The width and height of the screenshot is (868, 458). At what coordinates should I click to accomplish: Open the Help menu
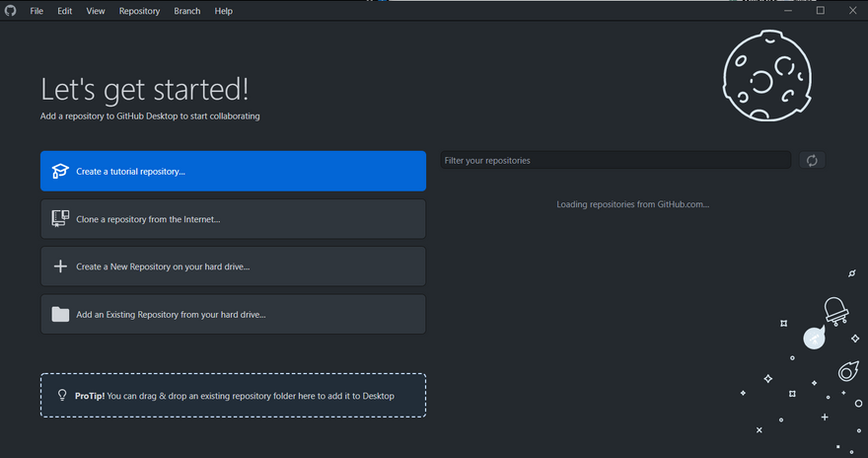tap(224, 11)
